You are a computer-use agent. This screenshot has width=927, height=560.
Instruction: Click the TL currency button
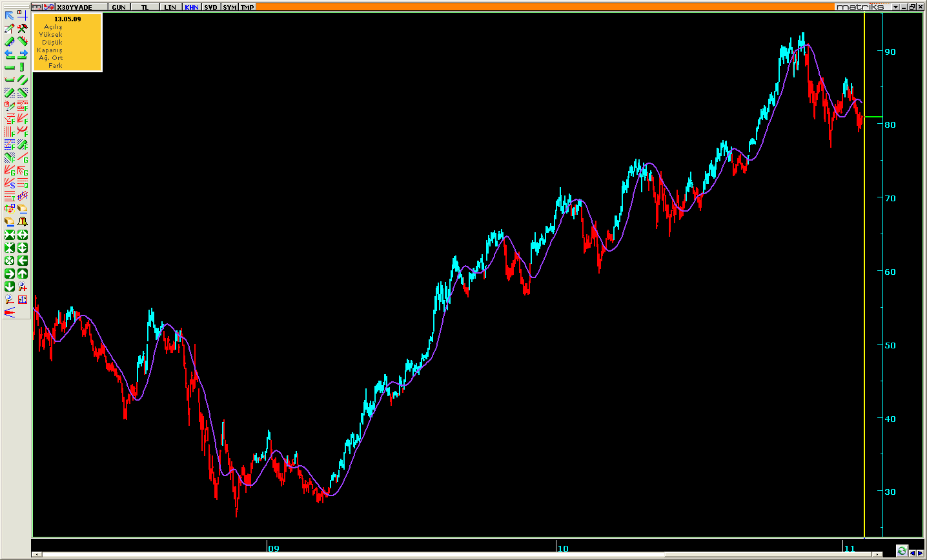145,7
